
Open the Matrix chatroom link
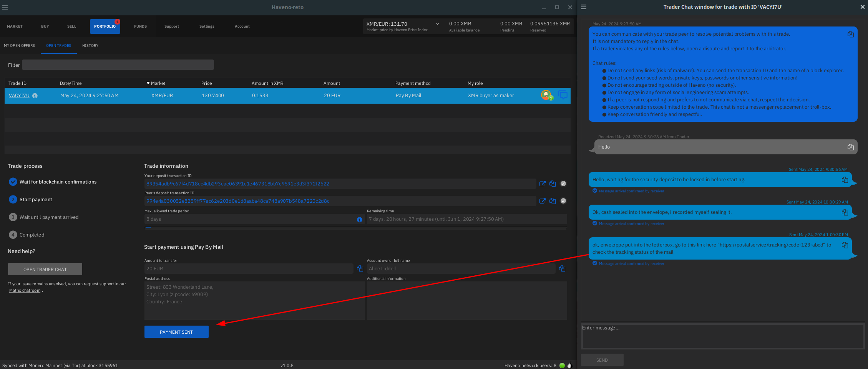pos(25,291)
